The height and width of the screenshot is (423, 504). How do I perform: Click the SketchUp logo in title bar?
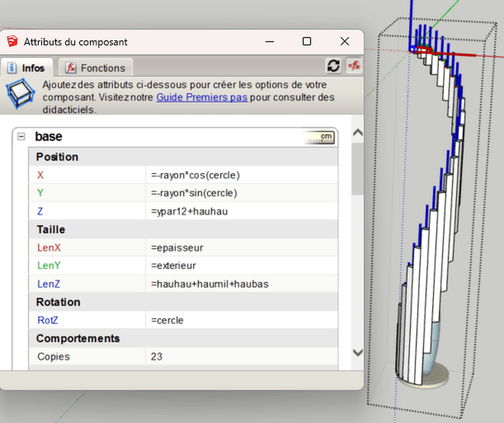pos(12,42)
